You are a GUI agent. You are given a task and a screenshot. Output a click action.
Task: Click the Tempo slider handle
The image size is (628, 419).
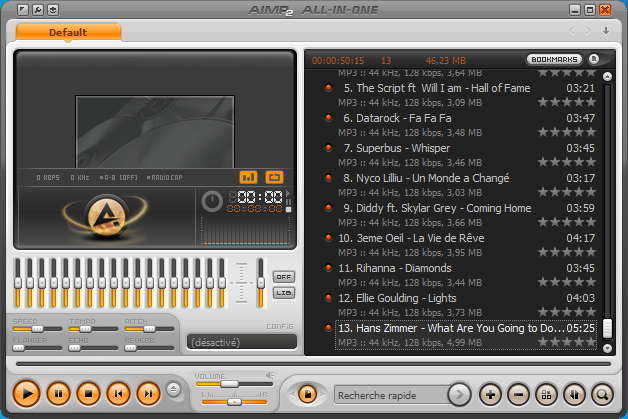click(x=85, y=329)
